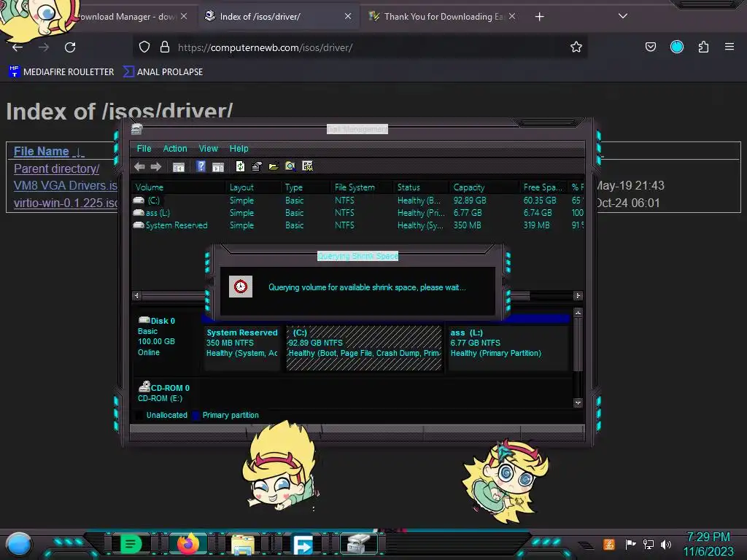
Task: Click the Layout column header
Action: 253,187
